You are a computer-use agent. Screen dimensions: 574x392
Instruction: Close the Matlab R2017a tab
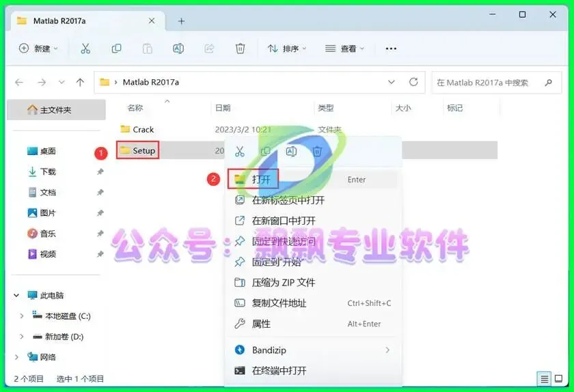pos(152,21)
